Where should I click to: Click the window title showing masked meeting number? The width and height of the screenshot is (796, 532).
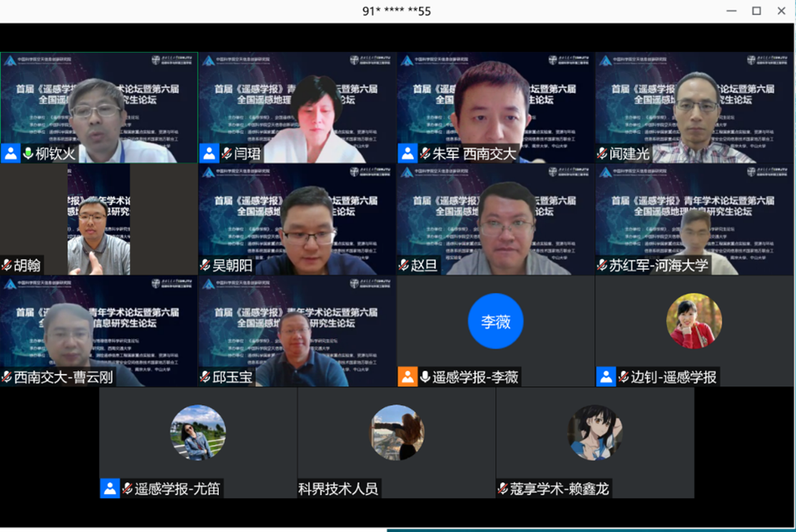396,11
